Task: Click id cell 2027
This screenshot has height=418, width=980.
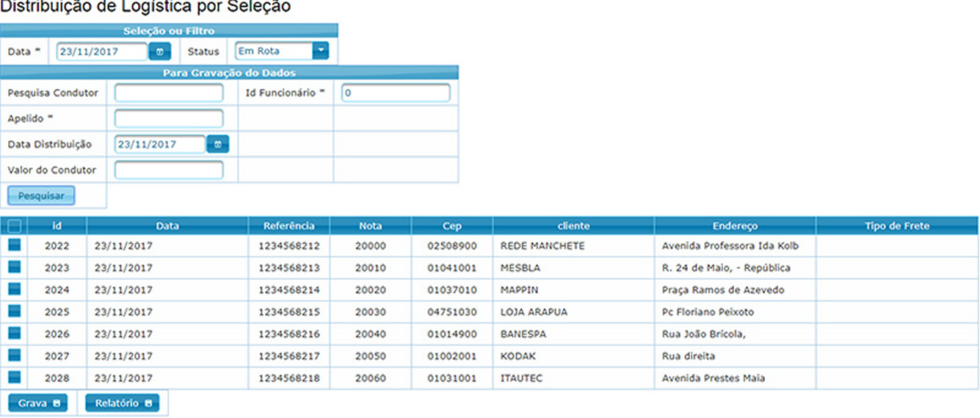Action: [x=57, y=356]
